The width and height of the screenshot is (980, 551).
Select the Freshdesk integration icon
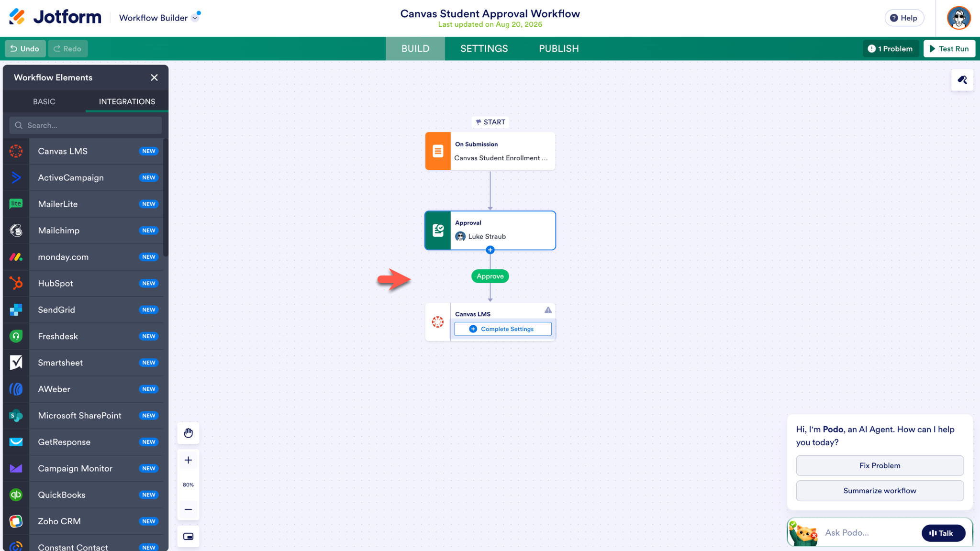[x=16, y=336]
